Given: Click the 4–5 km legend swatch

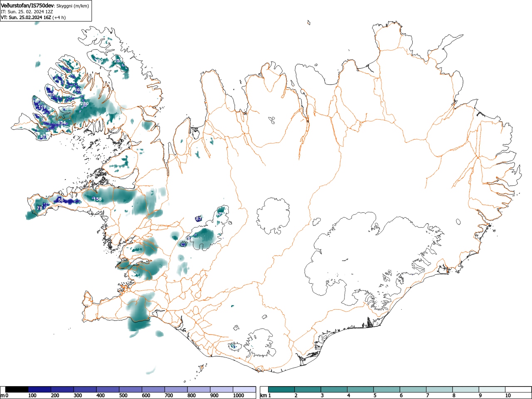Looking at the screenshot, I should 361,389.
